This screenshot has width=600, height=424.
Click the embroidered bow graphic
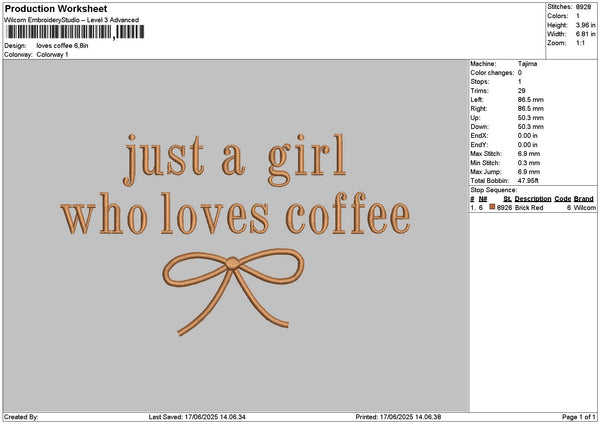(233, 288)
